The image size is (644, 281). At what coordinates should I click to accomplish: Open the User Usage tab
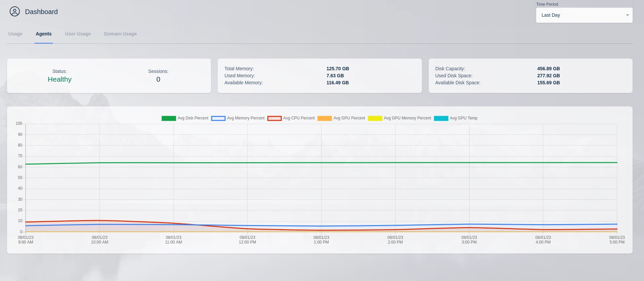pyautogui.click(x=78, y=34)
